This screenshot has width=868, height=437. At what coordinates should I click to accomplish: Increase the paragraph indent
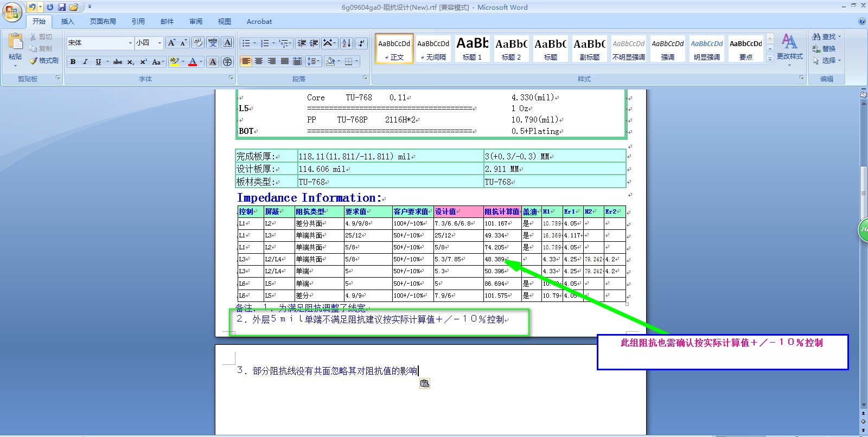tap(314, 43)
